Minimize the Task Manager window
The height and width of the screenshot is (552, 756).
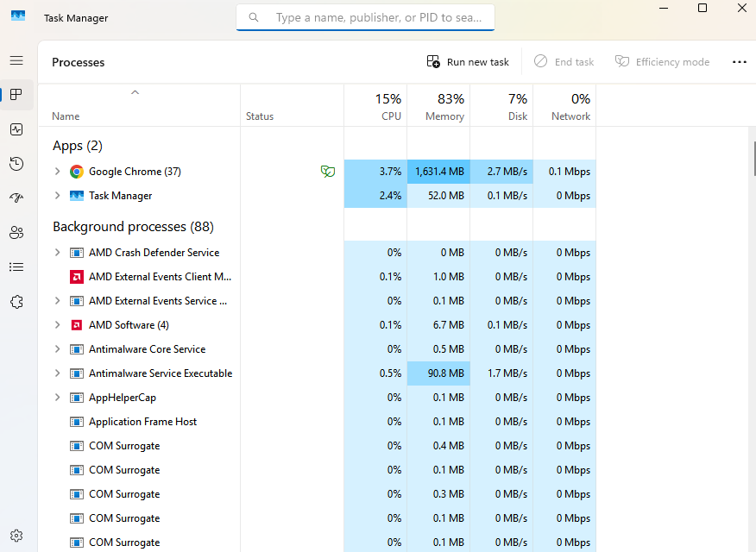pos(664,8)
